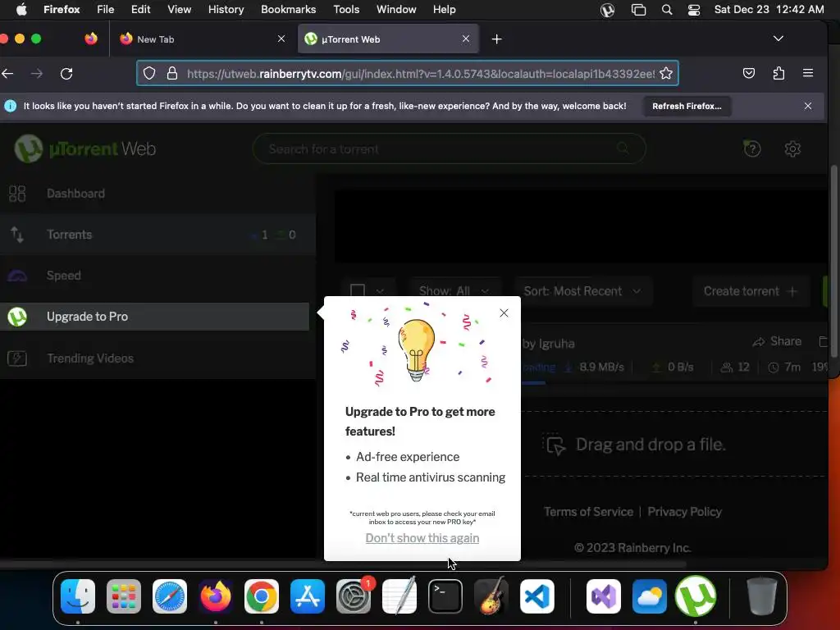This screenshot has height=630, width=840.
Task: Open Google Chrome from the Dock
Action: pos(262,596)
